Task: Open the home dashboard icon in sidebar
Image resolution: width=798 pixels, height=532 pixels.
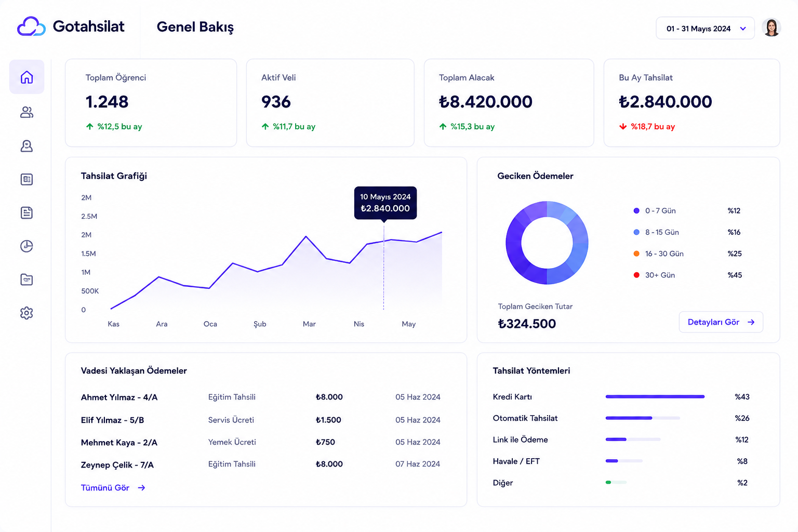Action: (26, 77)
